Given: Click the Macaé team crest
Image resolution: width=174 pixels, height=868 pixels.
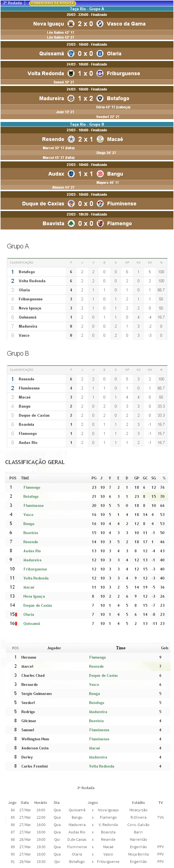Looking at the screenshot, I should pyautogui.click(x=100, y=139).
